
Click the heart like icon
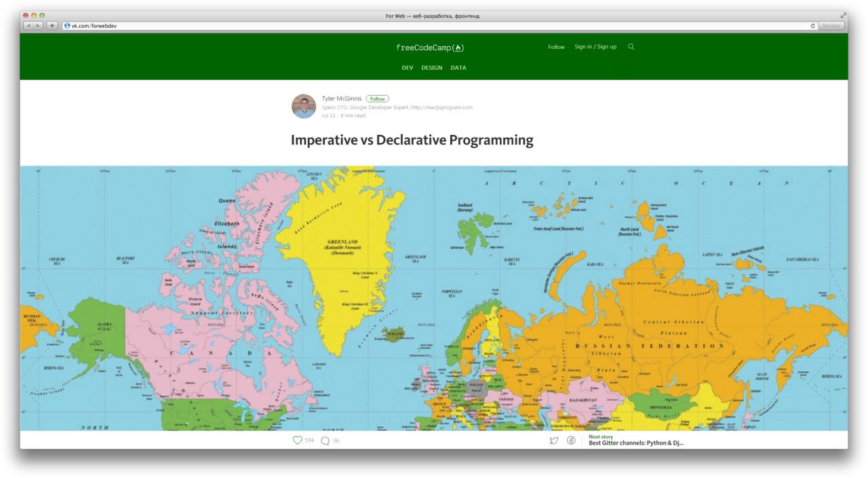pos(296,440)
